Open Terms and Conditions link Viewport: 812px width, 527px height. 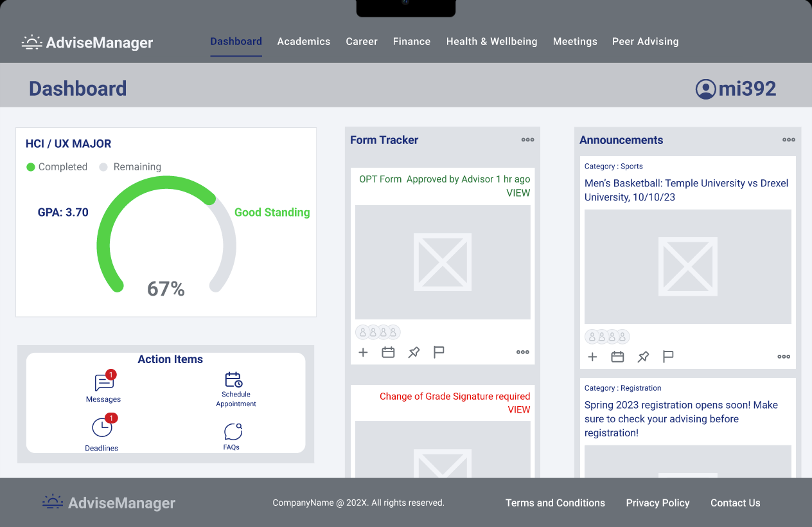[x=555, y=503]
